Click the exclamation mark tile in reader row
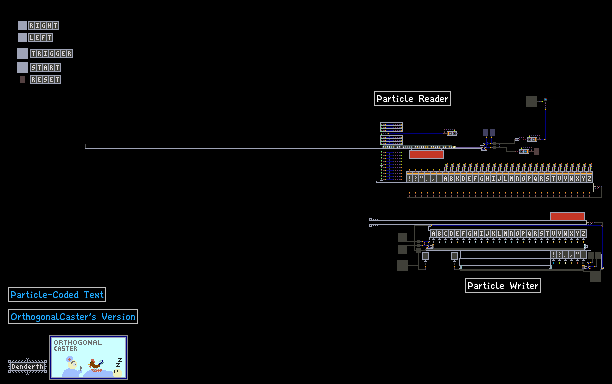 [409, 178]
